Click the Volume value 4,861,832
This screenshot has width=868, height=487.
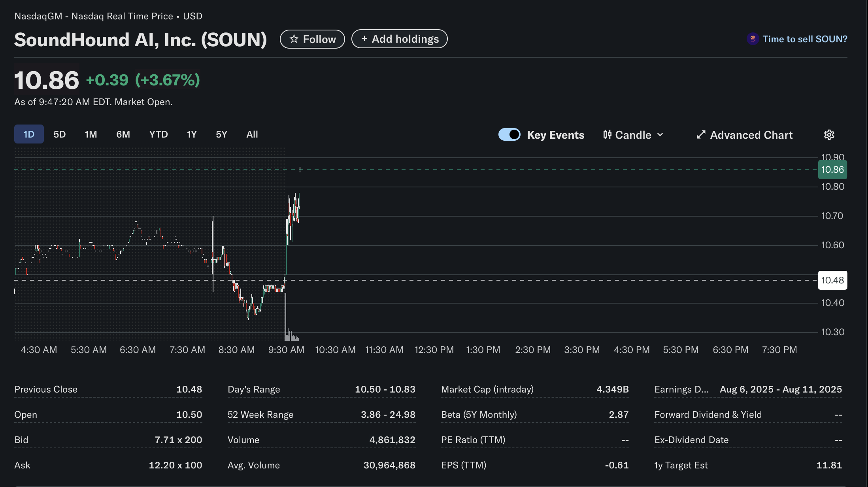pos(392,440)
